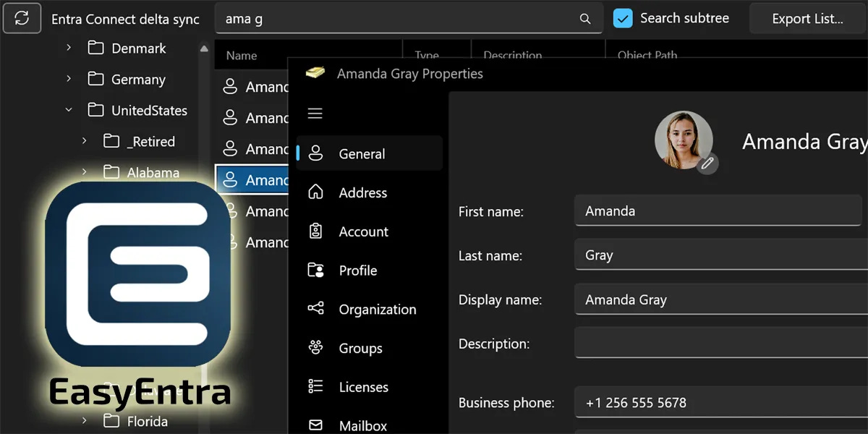Open the General tab
868x434 pixels.
click(x=370, y=153)
